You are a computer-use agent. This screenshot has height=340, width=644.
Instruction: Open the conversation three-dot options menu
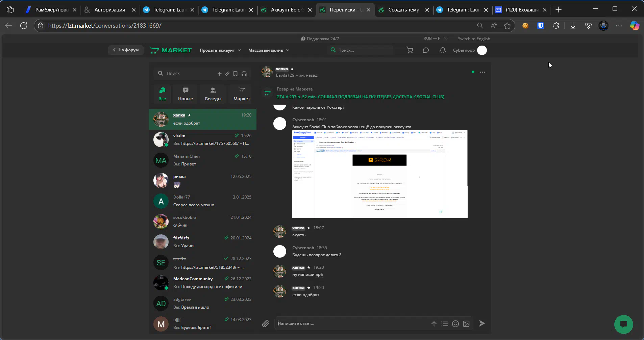tap(482, 72)
